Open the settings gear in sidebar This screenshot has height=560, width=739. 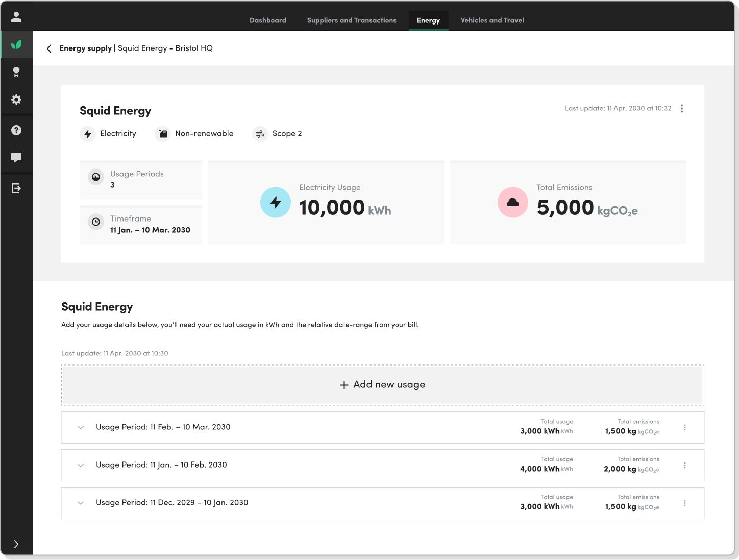16,100
